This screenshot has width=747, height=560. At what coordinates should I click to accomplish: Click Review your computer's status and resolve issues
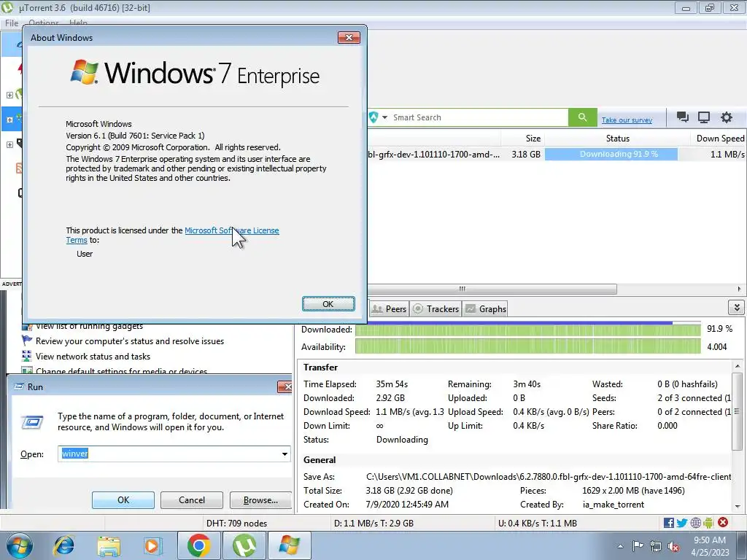(130, 341)
